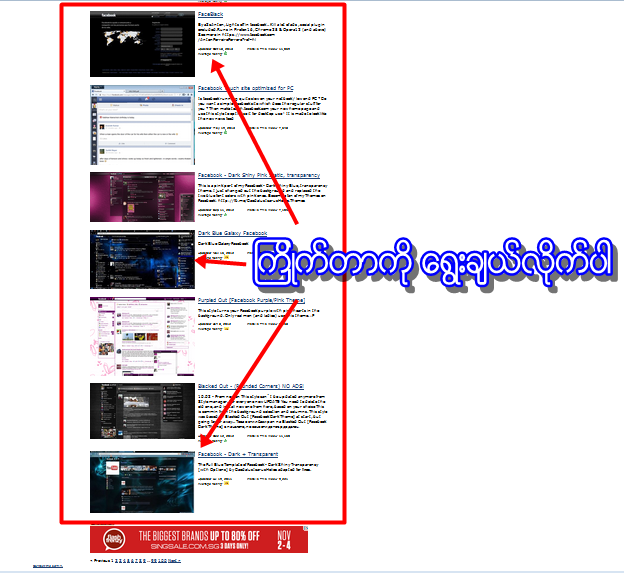Click the AdChoices icon on the banner

tap(306, 528)
